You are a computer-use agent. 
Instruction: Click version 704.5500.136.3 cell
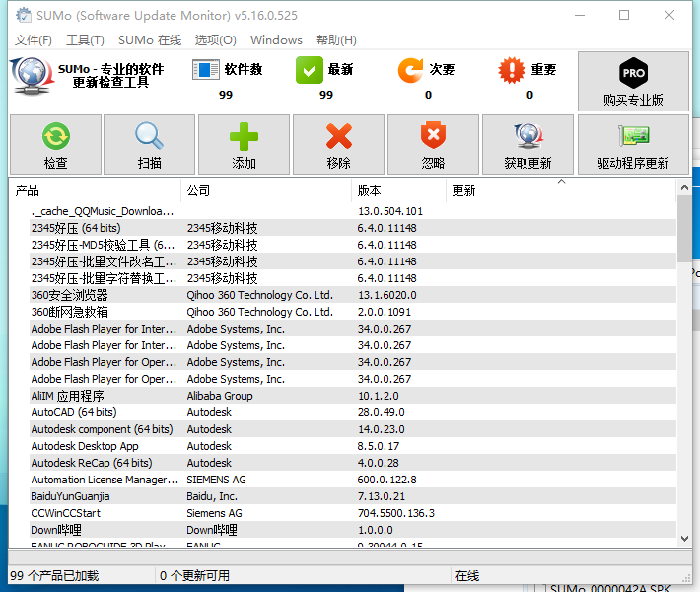tap(396, 513)
